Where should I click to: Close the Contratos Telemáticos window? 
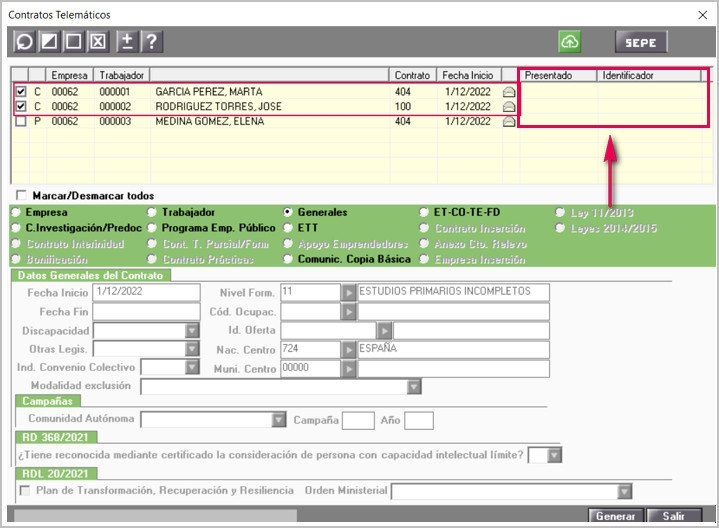[702, 15]
